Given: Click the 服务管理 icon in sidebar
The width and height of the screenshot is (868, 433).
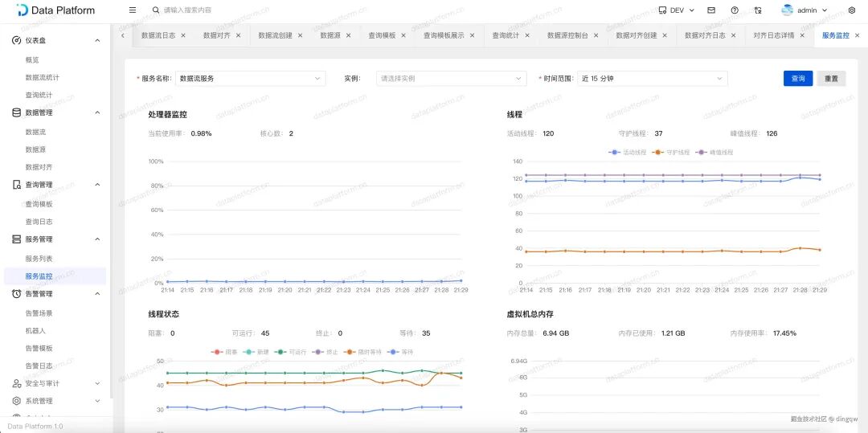Looking at the screenshot, I should (x=17, y=239).
